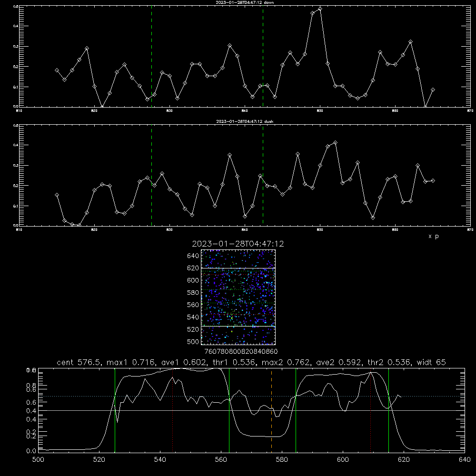Viewport: 476px width, 476px height.
Task: Click the red dotted line near 544
Action: [x=172, y=410]
